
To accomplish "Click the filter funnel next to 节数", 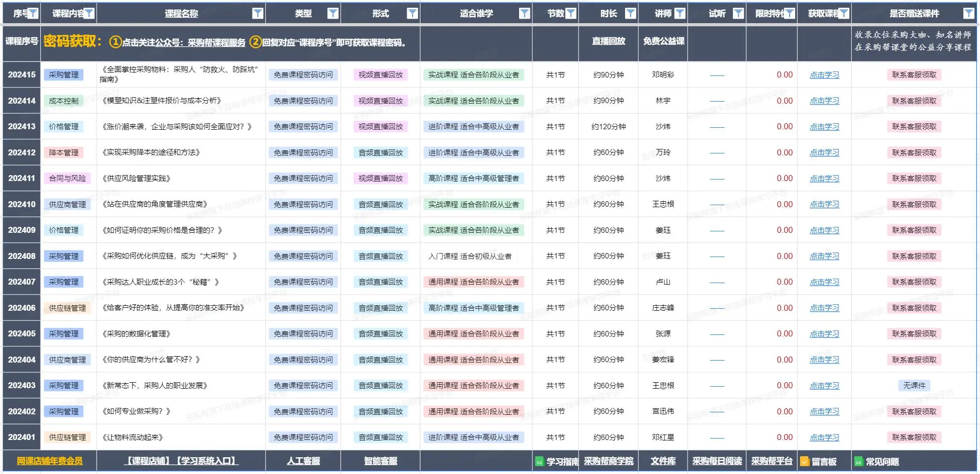I will pos(572,13).
